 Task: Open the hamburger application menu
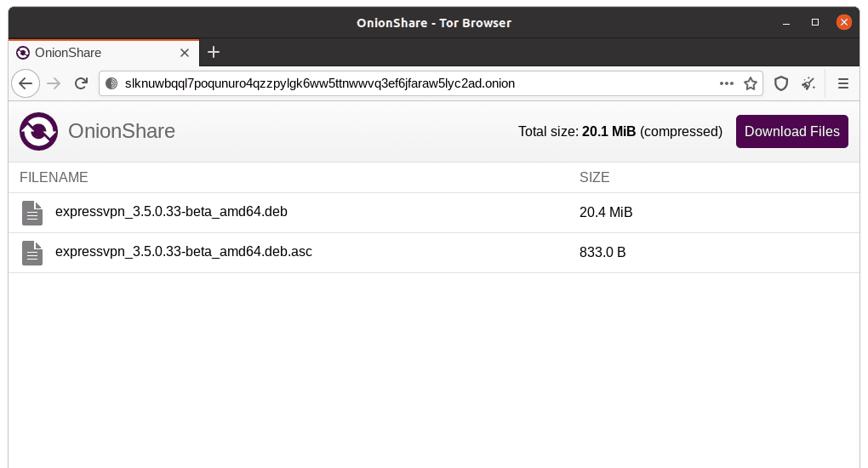point(843,83)
